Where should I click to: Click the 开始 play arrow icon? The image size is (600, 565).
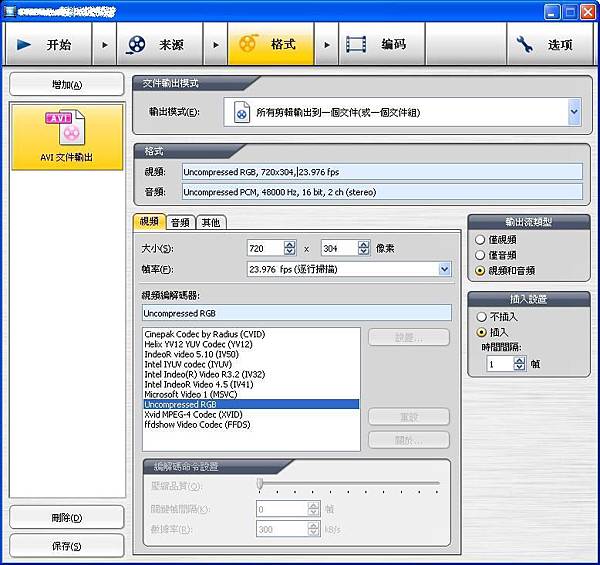coord(24,44)
